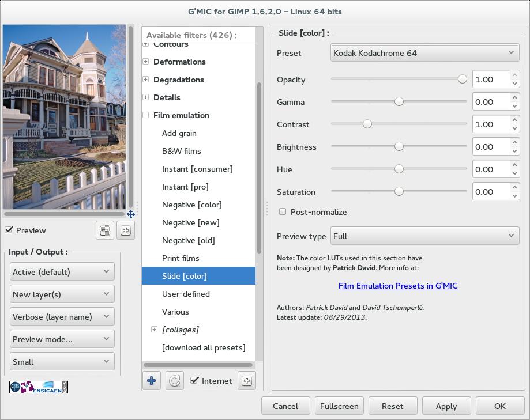The height and width of the screenshot is (420, 530).
Task: Click the CNRS ENSICAEN logo
Action: (39, 387)
